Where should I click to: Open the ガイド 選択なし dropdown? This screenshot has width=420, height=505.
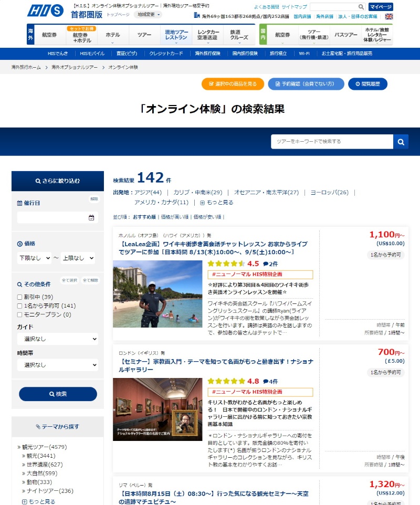point(58,339)
